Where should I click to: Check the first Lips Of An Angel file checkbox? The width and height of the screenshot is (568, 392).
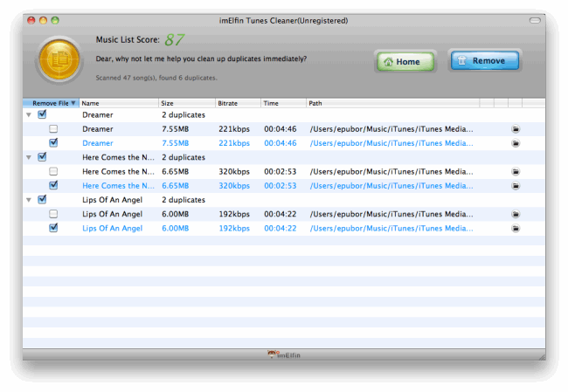point(53,214)
